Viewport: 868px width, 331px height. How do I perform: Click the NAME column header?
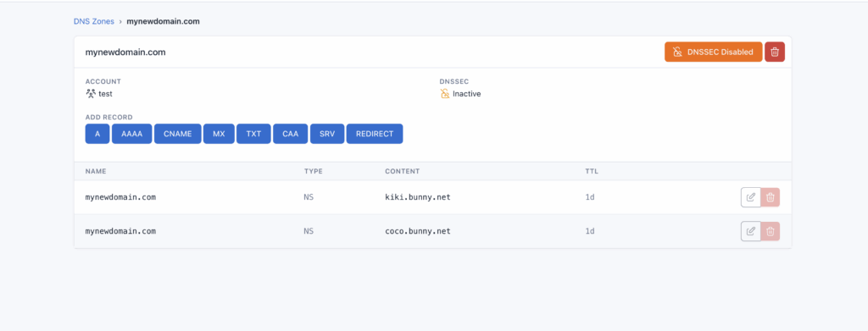pyautogui.click(x=96, y=171)
